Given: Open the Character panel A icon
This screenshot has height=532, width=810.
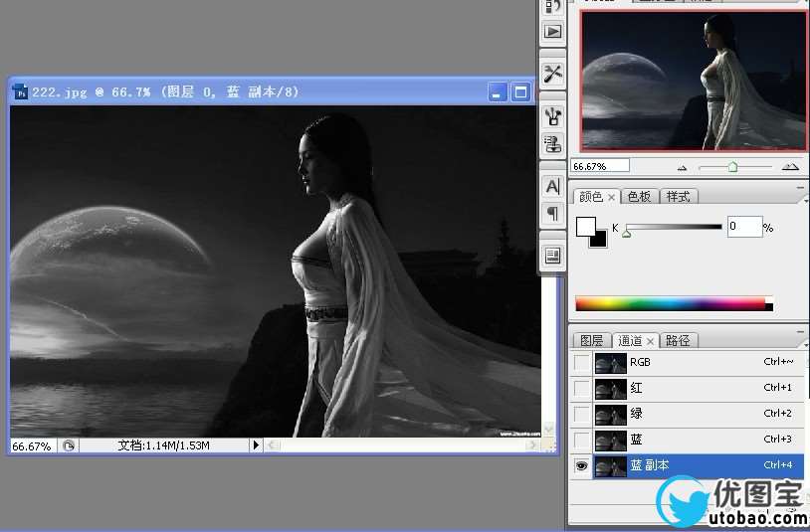Looking at the screenshot, I should coord(552,187).
